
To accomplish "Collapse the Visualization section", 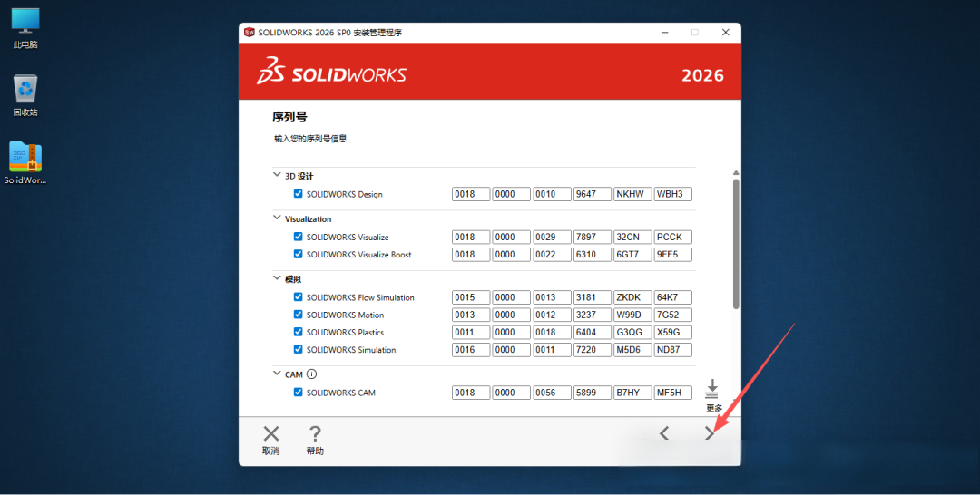I will (x=277, y=218).
